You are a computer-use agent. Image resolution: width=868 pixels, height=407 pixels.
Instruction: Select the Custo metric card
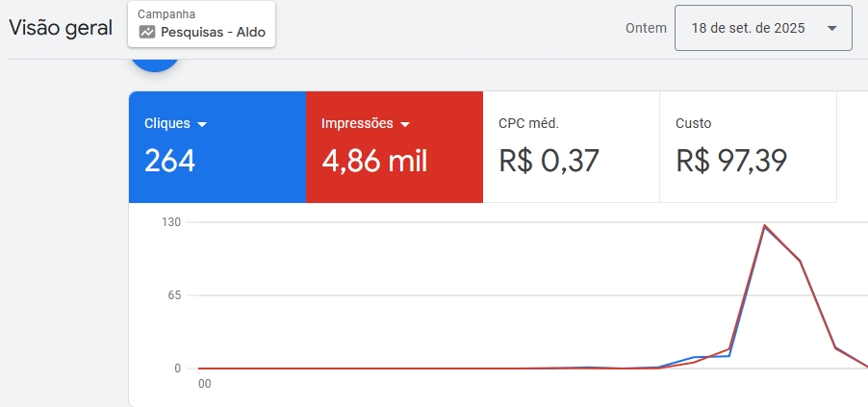pyautogui.click(x=749, y=147)
